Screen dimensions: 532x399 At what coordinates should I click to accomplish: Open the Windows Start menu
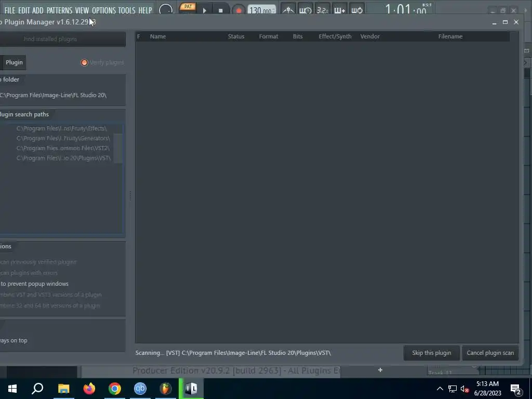[x=12, y=389]
